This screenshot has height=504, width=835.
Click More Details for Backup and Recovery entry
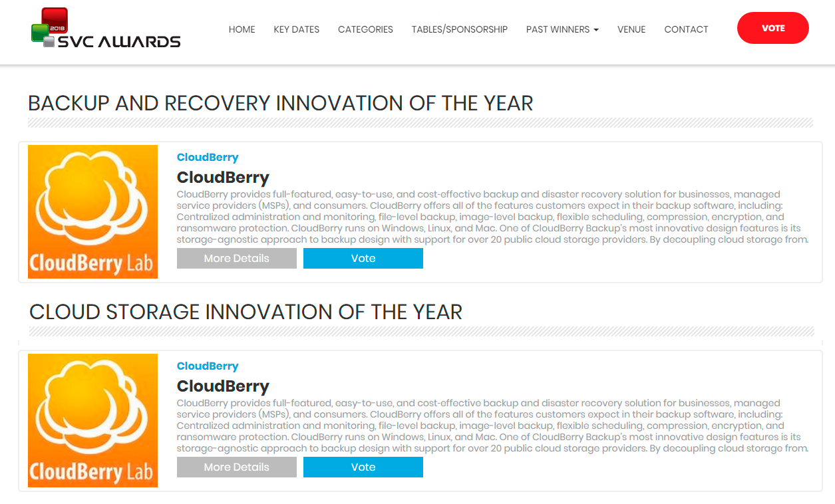237,259
